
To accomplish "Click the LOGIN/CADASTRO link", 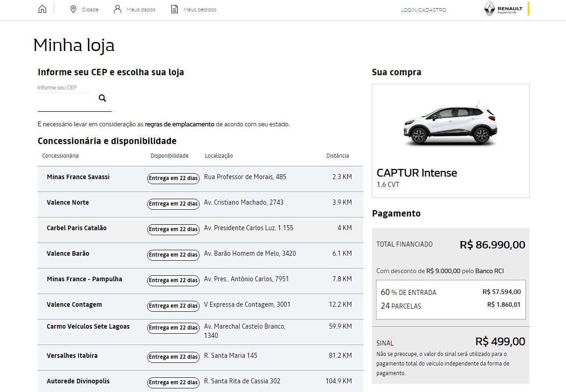I will (423, 10).
